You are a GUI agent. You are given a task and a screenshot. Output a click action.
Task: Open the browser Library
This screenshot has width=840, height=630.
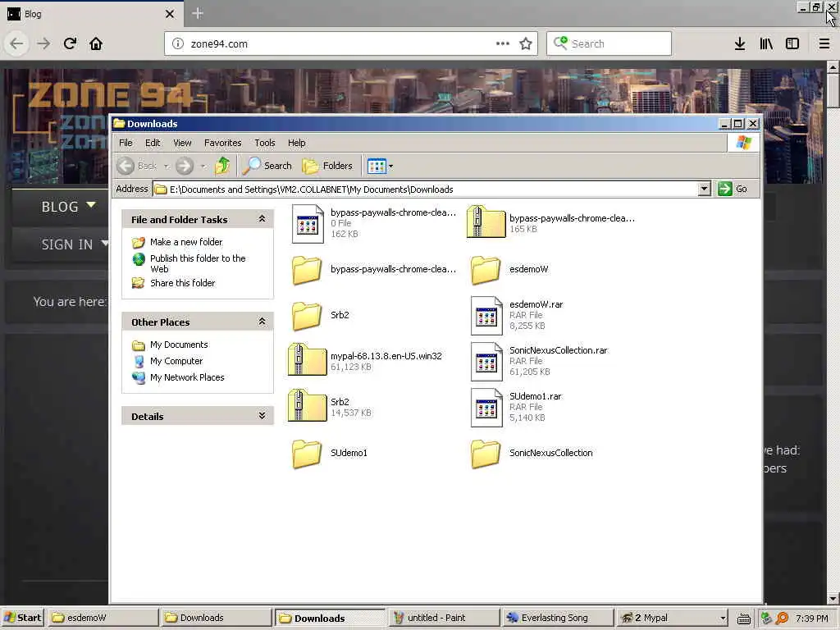[766, 44]
